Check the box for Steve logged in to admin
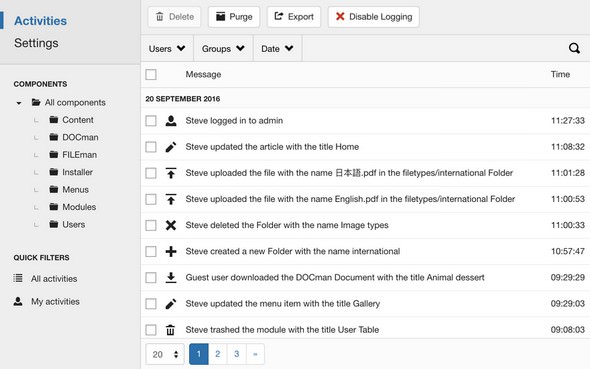 click(151, 121)
